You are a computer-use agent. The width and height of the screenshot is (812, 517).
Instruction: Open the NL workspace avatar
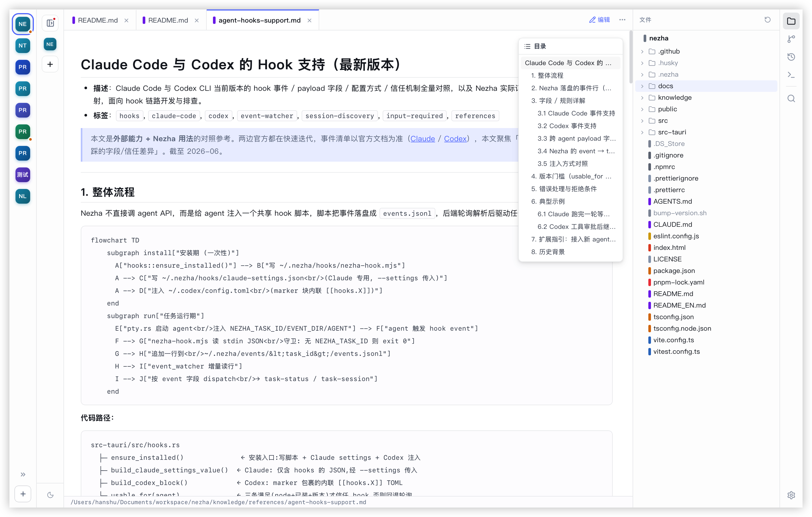point(23,196)
